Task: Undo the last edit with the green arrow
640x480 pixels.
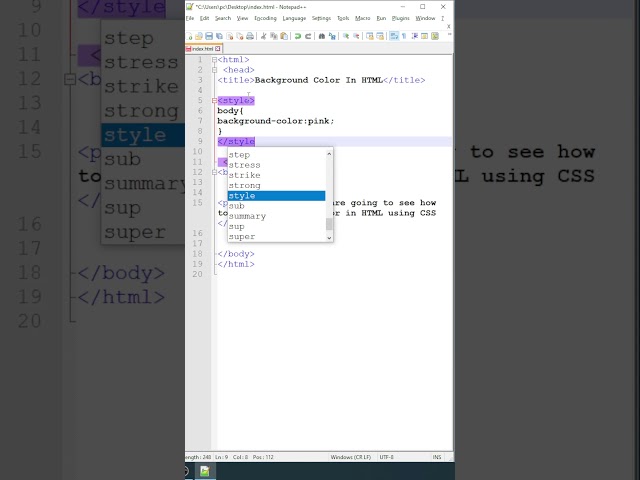Action: (x=298, y=36)
